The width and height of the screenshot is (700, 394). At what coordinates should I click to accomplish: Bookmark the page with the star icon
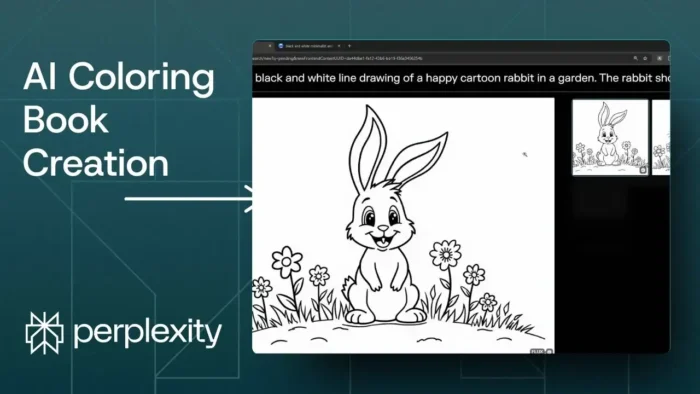645,58
